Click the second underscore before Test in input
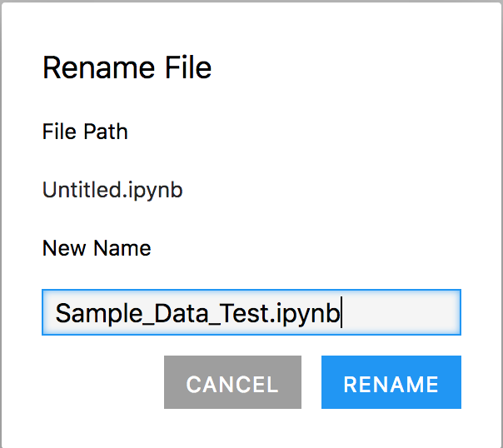This screenshot has height=448, width=503. [x=215, y=322]
